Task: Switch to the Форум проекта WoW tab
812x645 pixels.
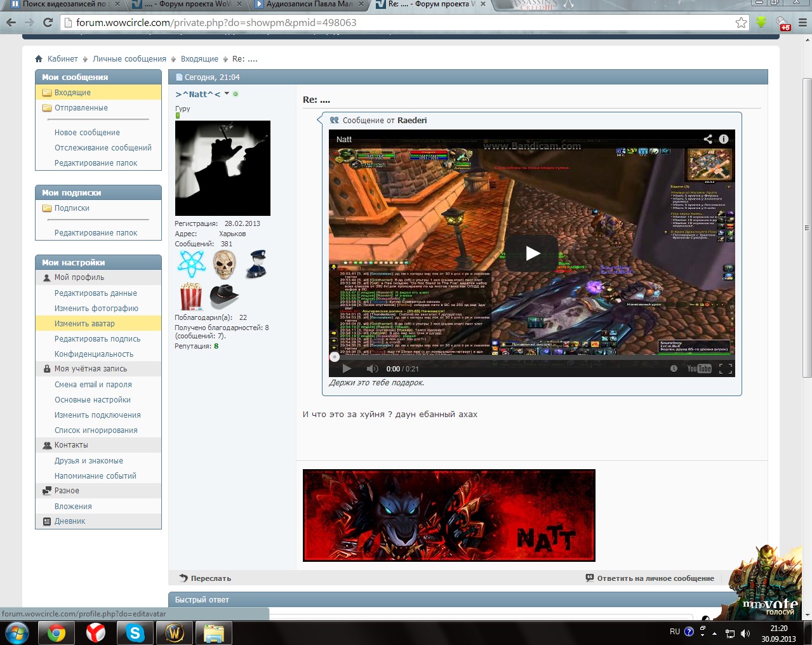Action: coord(187,4)
